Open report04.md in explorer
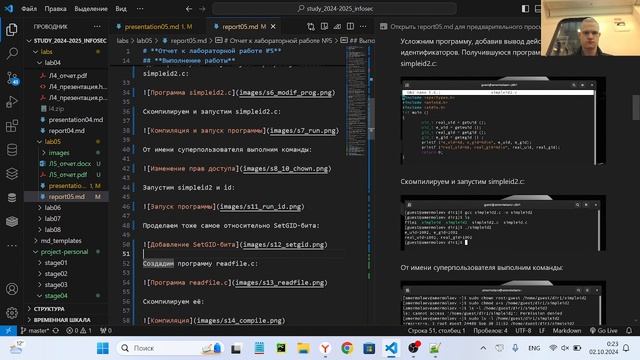The image size is (640, 360). point(66,131)
